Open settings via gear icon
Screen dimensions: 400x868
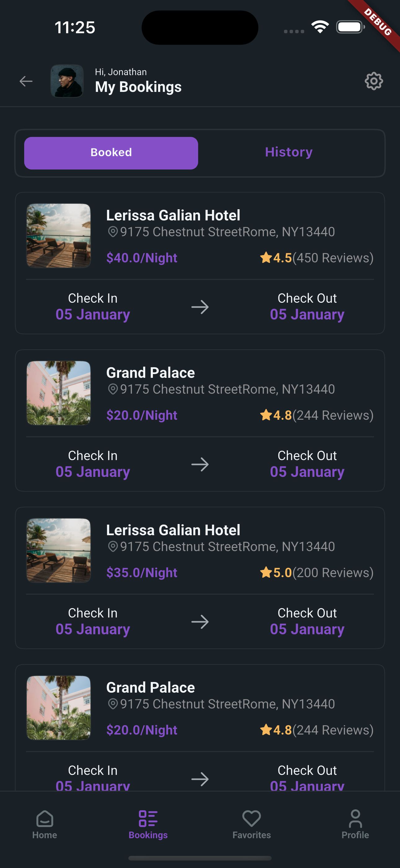coord(374,81)
